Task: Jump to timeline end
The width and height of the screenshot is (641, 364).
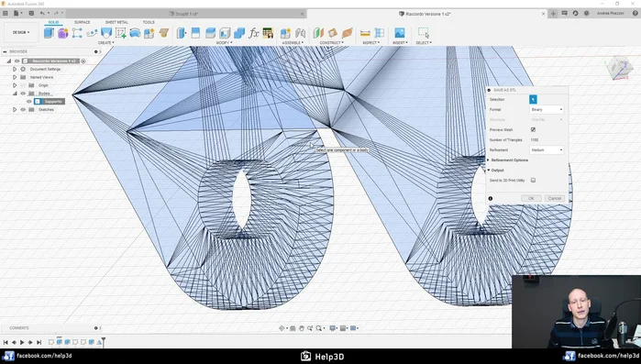Action: click(x=39, y=342)
